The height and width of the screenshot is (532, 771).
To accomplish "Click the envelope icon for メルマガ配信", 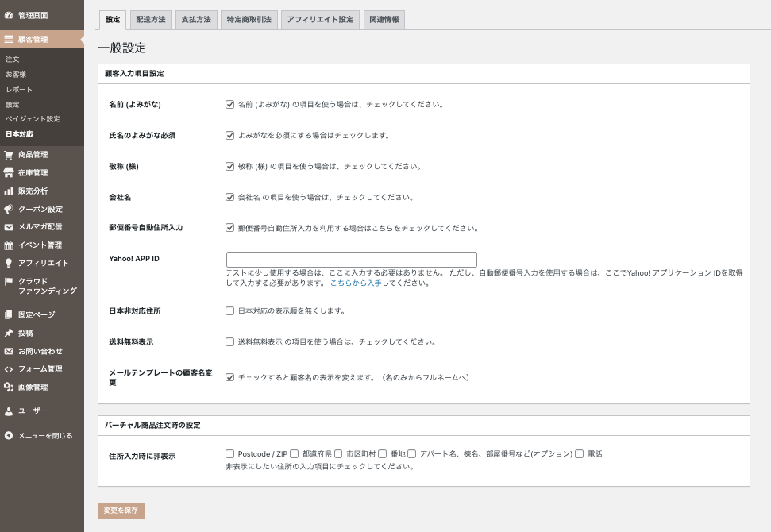I will tap(9, 227).
